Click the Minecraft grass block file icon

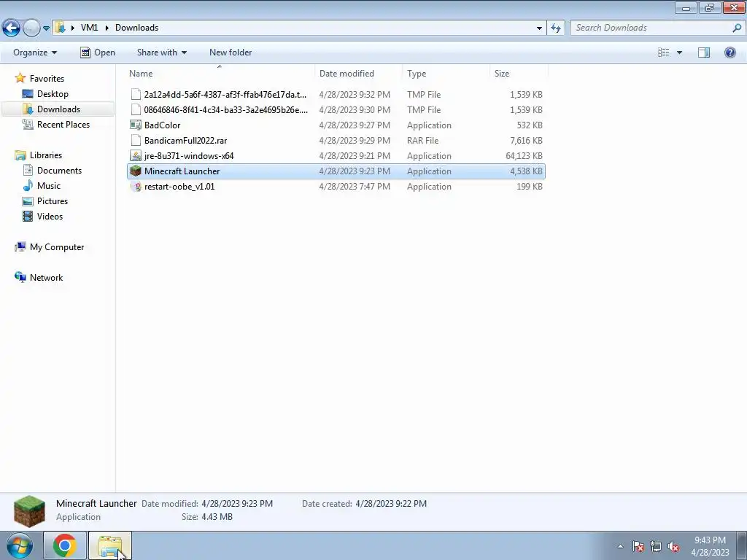coord(136,171)
